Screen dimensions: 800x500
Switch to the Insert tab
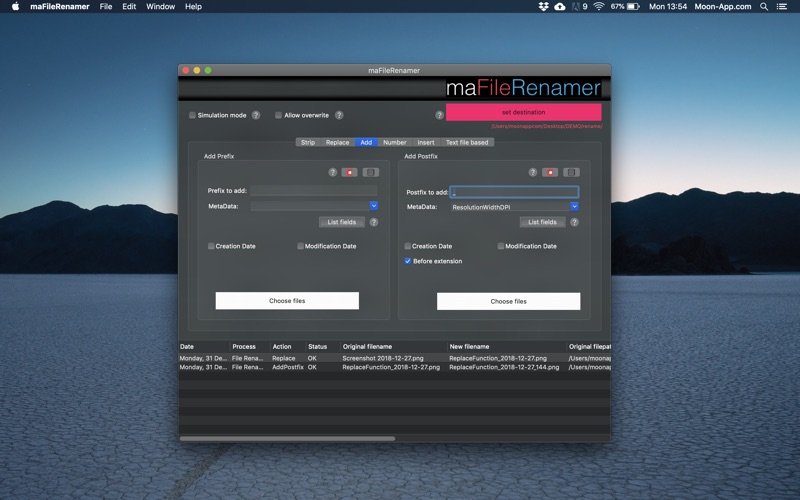426,142
